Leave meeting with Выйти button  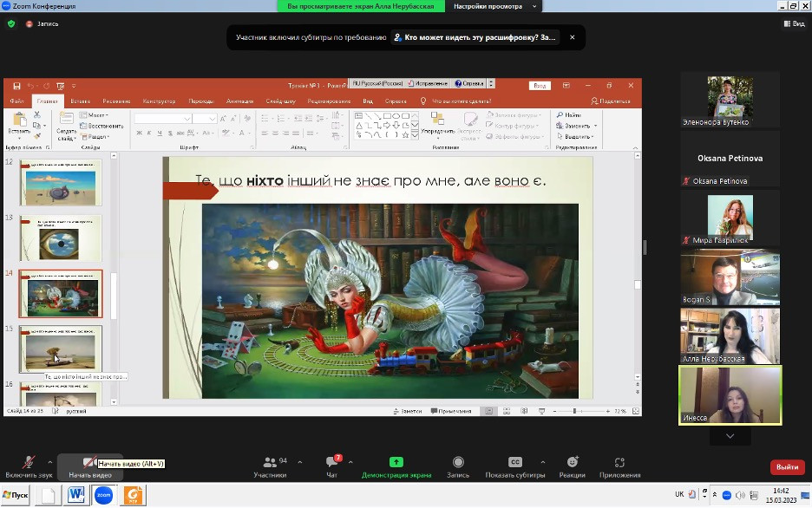pos(787,466)
